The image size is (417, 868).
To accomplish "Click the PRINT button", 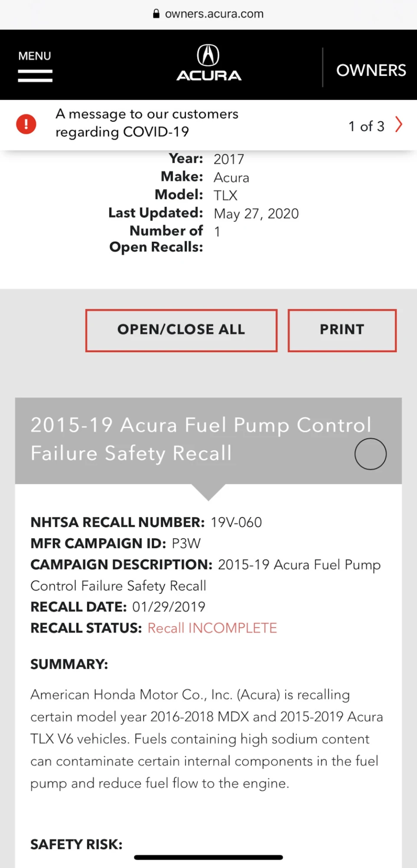I will (342, 330).
